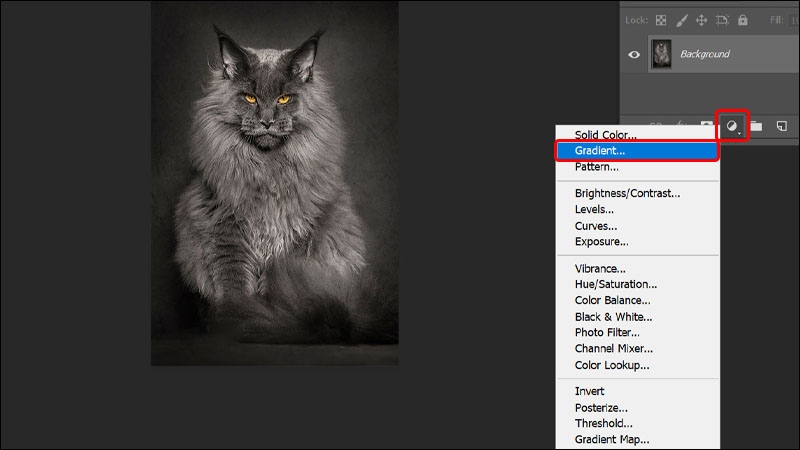This screenshot has width=800, height=450.
Task: Click the create new layer icon
Action: click(782, 126)
